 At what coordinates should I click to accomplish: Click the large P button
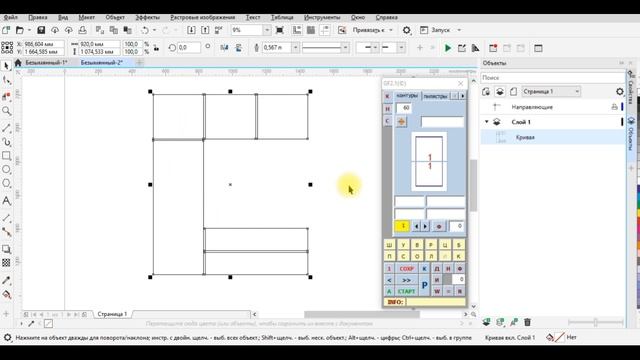coord(424,285)
